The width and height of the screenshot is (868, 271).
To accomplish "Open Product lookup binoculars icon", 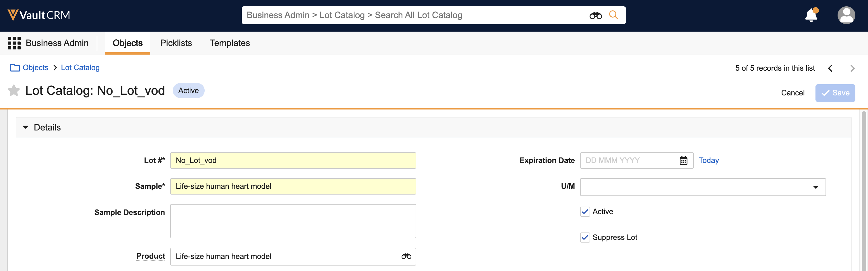I will 406,257.
